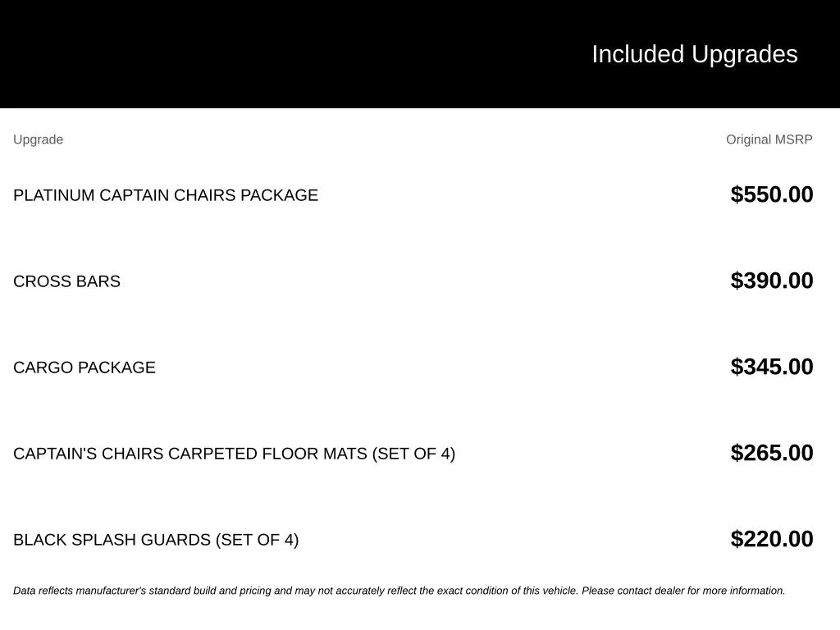Screen dimensions: 840x630
Task: Click the words 'SET OF 4' on splash guards
Action: 257,540
